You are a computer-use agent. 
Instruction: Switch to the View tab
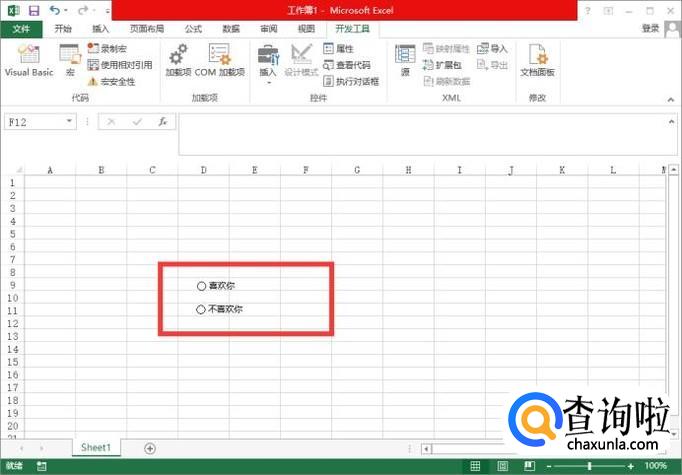click(x=306, y=29)
